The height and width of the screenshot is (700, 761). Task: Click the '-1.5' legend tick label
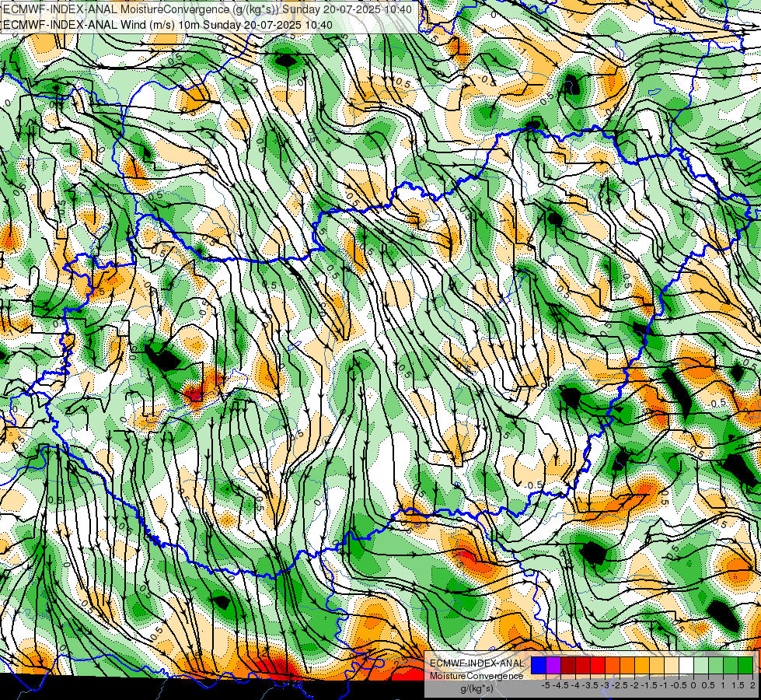coord(649,685)
